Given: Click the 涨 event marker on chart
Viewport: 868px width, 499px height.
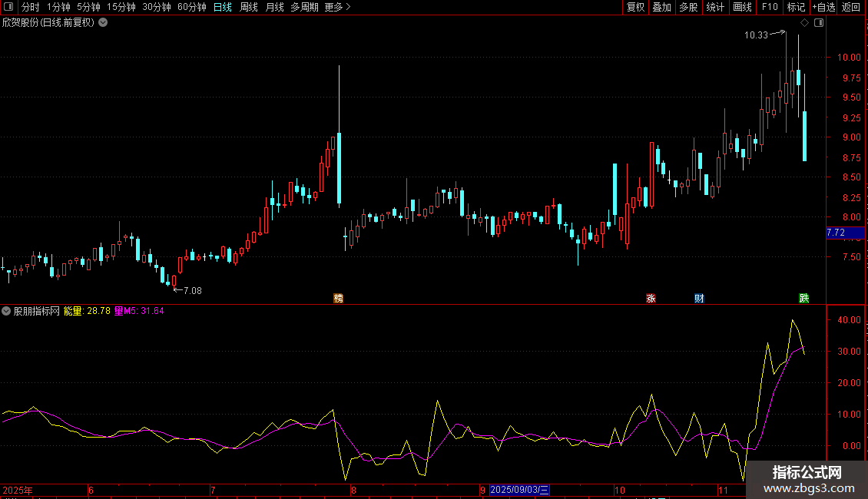Looking at the screenshot, I should [x=651, y=298].
